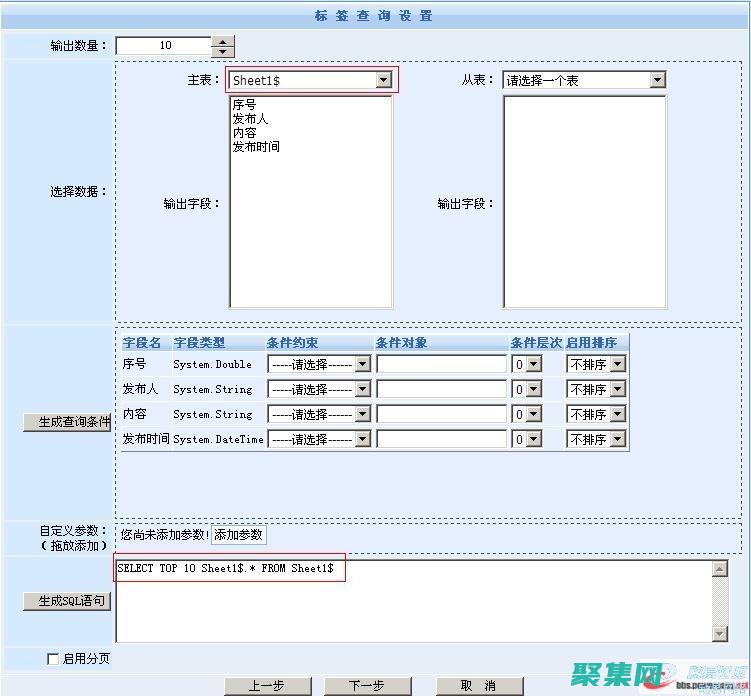Click the 取消 button
Screen dimensions: 751x696
tap(478, 686)
